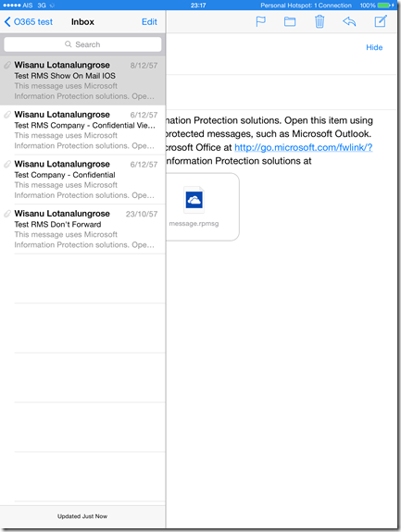Open email Test RMS Company - Confidential Vie...
The height and width of the screenshot is (532, 401).
point(82,130)
